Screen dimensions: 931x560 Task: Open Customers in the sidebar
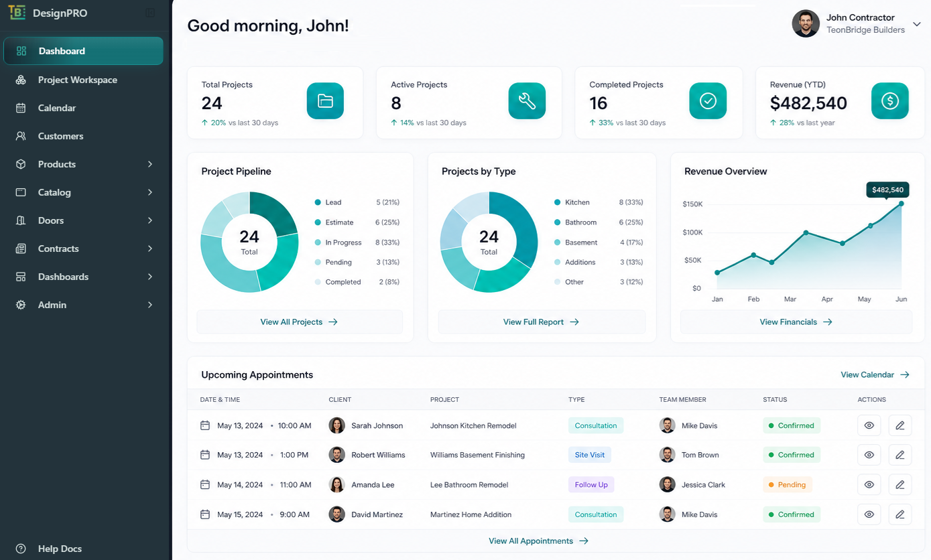[83, 136]
